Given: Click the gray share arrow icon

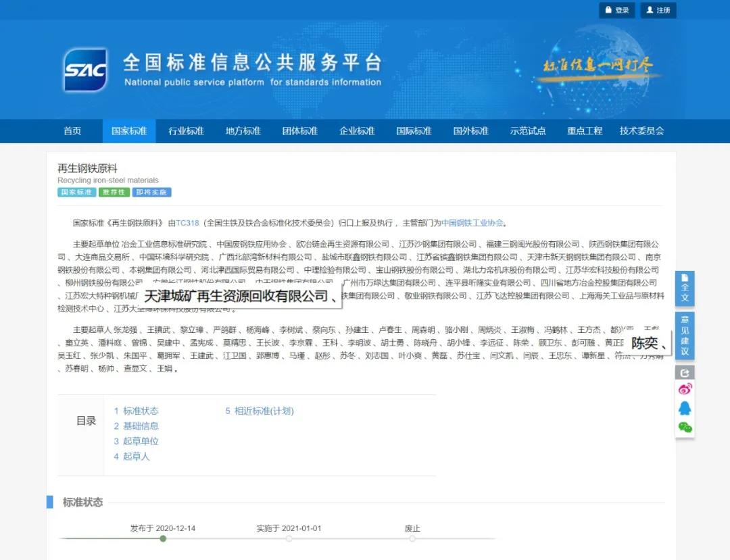Looking at the screenshot, I should 684,373.
